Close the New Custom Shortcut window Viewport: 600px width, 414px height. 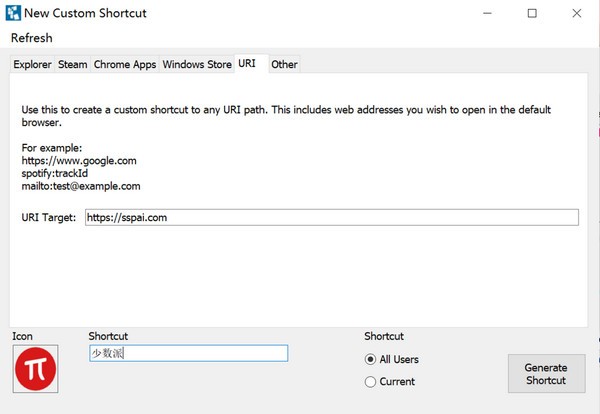click(x=577, y=13)
